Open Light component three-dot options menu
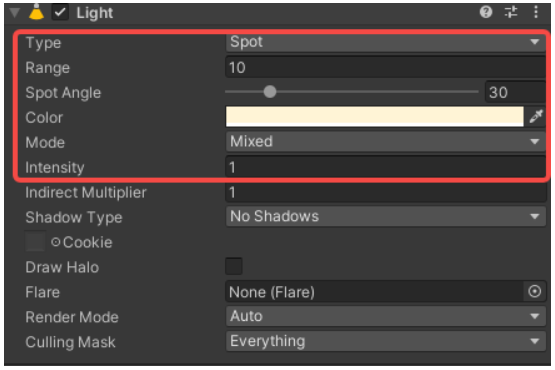 (536, 12)
